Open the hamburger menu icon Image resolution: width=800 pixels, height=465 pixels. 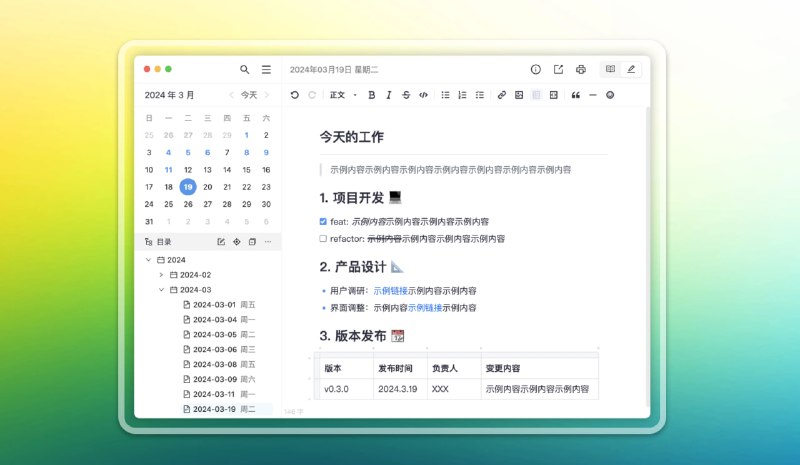(266, 70)
